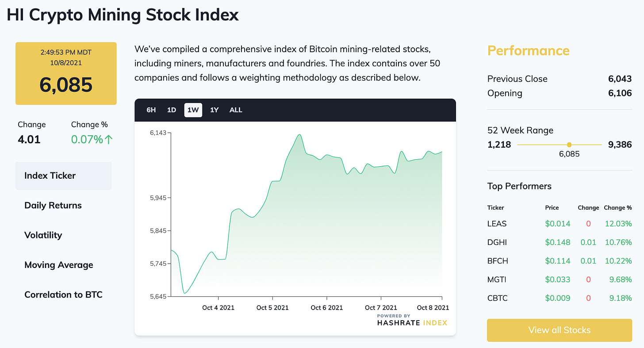This screenshot has height=348, width=644.
Task: Switch chart to 1D range
Action: click(x=172, y=110)
